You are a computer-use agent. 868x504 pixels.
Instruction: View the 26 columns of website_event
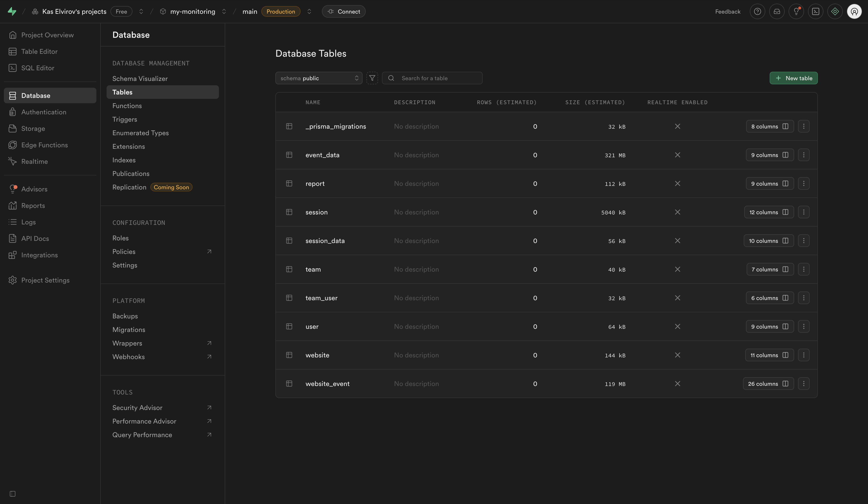768,384
